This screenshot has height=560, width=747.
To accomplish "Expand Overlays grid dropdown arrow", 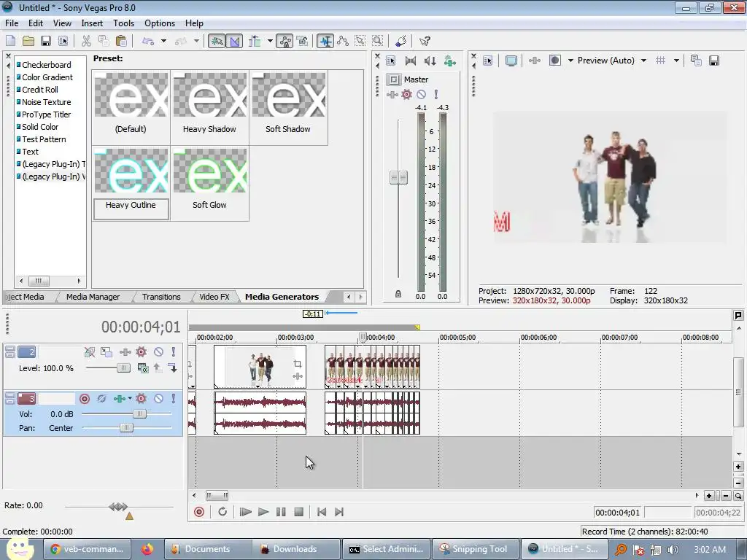I will 676,61.
